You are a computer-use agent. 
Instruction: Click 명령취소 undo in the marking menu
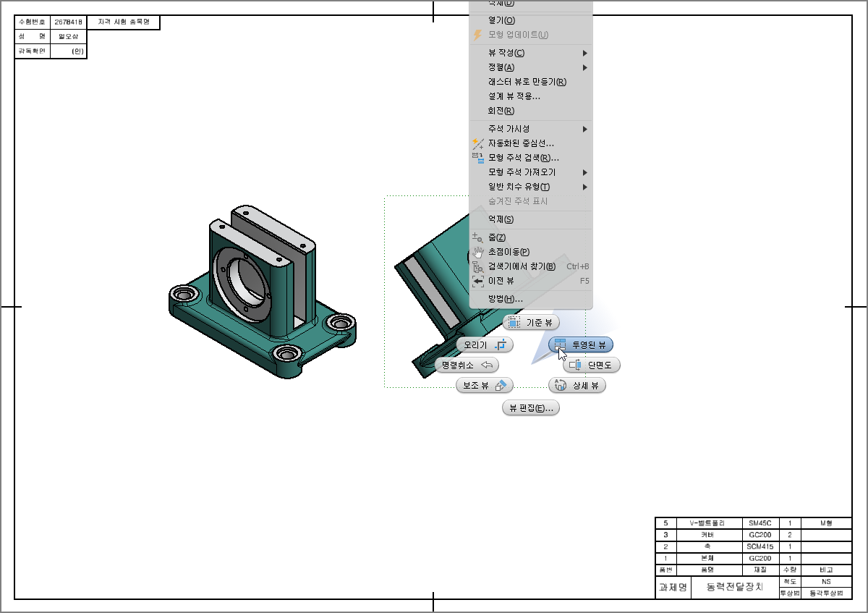[x=467, y=365]
